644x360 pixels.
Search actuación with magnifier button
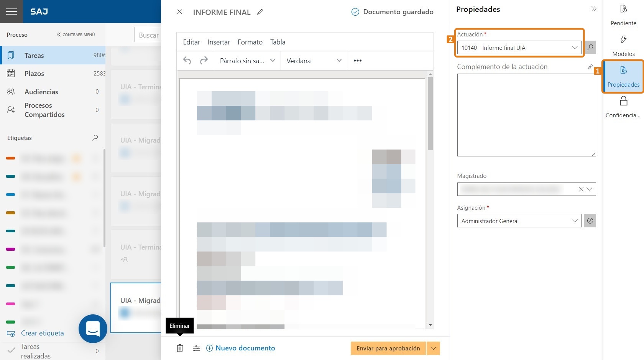click(x=590, y=48)
